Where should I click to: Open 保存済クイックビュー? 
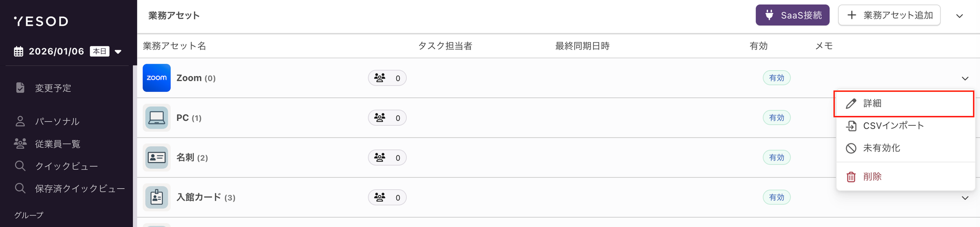[79, 189]
